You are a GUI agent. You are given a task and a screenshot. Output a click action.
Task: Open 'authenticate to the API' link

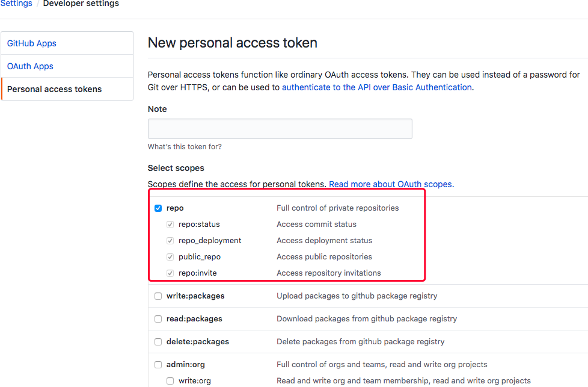(x=376, y=87)
